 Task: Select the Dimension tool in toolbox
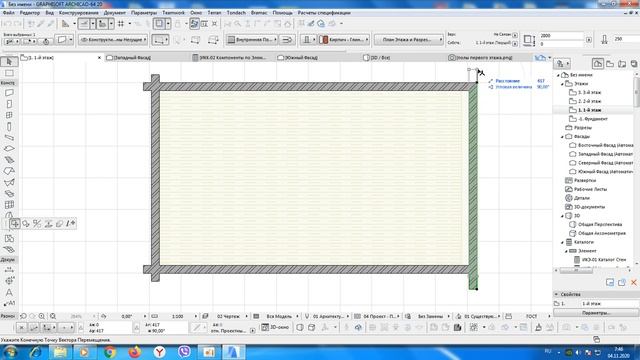[x=9, y=270]
